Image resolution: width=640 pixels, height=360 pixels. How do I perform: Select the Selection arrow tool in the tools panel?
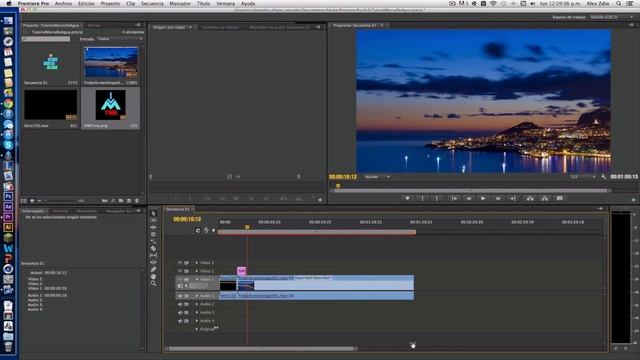pos(153,213)
